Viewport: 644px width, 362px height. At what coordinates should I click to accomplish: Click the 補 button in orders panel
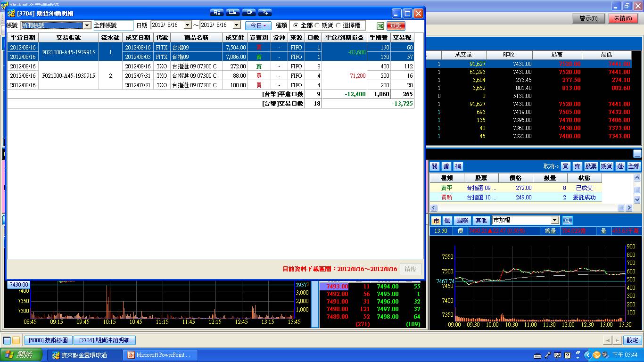coord(458,166)
